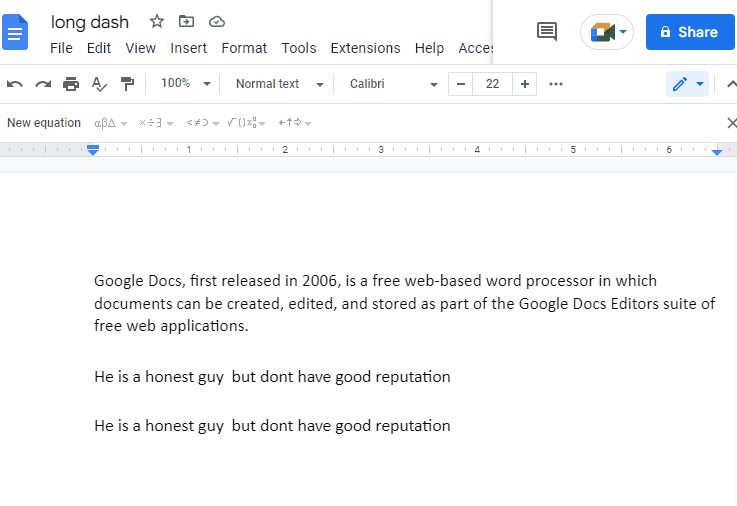Viewport: 737px width, 506px height.
Task: Click the Move to folder icon
Action: (x=186, y=21)
